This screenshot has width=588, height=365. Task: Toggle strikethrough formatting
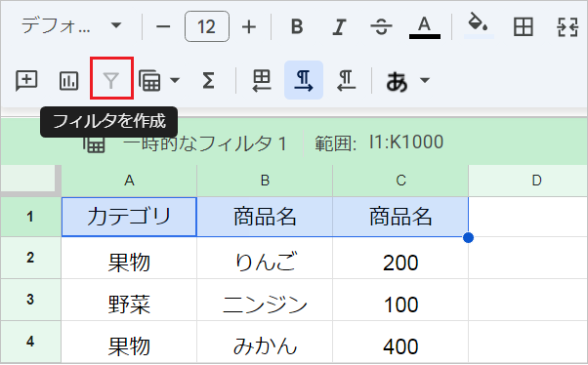pos(381,26)
